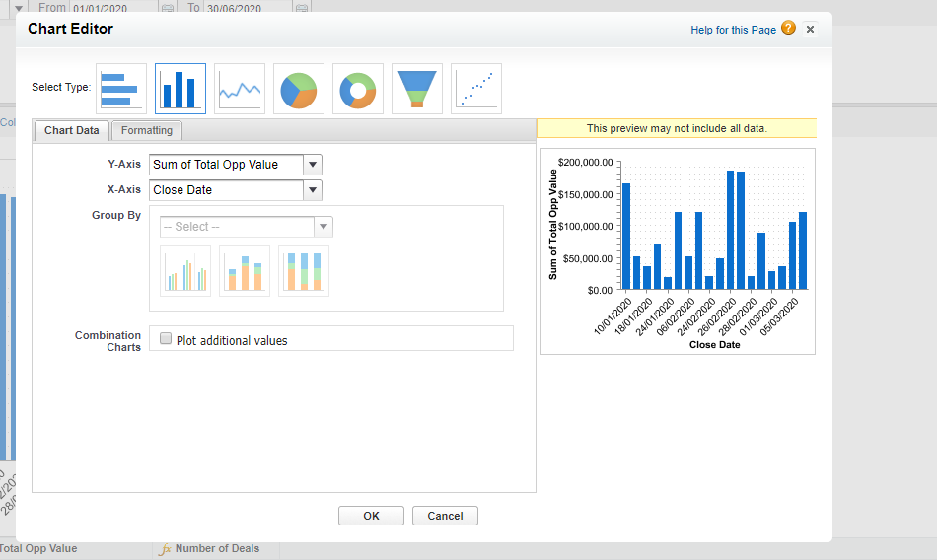Select 100% stacked column grouping layout
937x560 pixels.
pyautogui.click(x=304, y=271)
